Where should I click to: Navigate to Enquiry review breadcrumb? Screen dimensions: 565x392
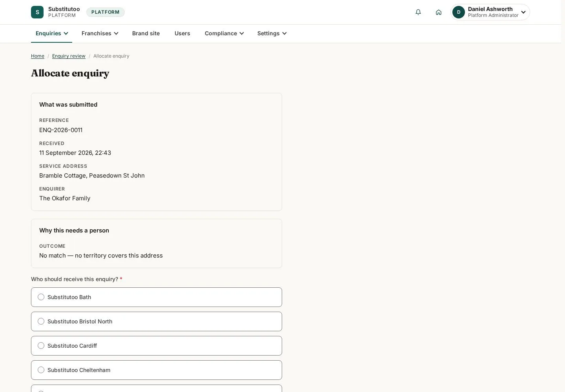coord(69,56)
